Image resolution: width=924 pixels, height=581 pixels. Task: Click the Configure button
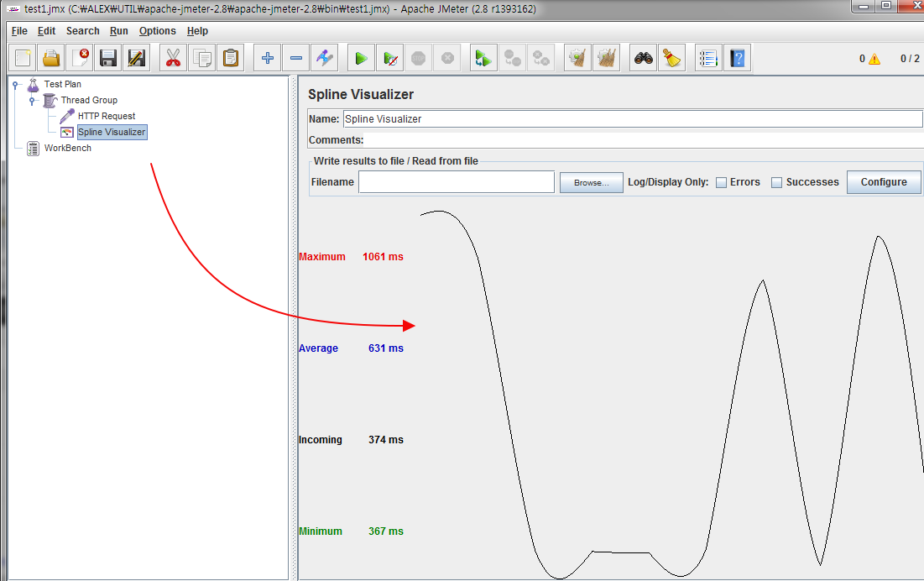pos(884,182)
